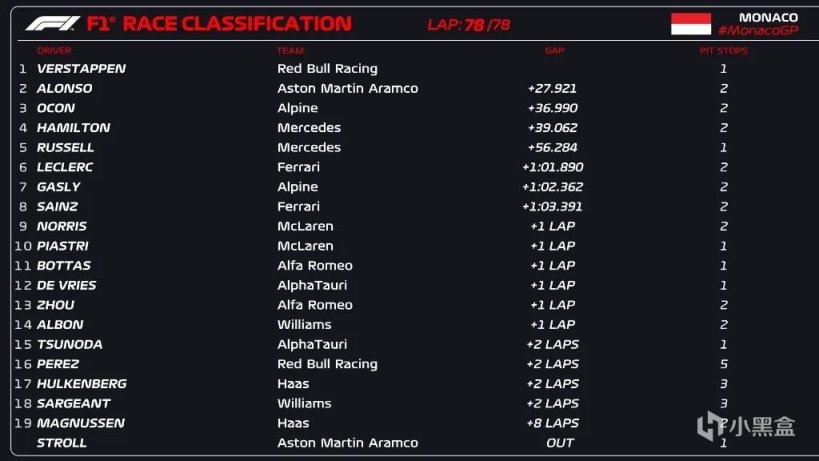Click Perez's pit stop count of 5
The width and height of the screenshot is (819, 461).
coord(723,364)
